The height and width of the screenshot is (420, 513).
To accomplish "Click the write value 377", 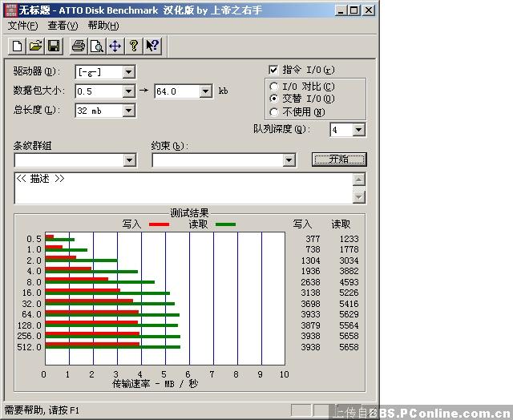I will [x=313, y=239].
